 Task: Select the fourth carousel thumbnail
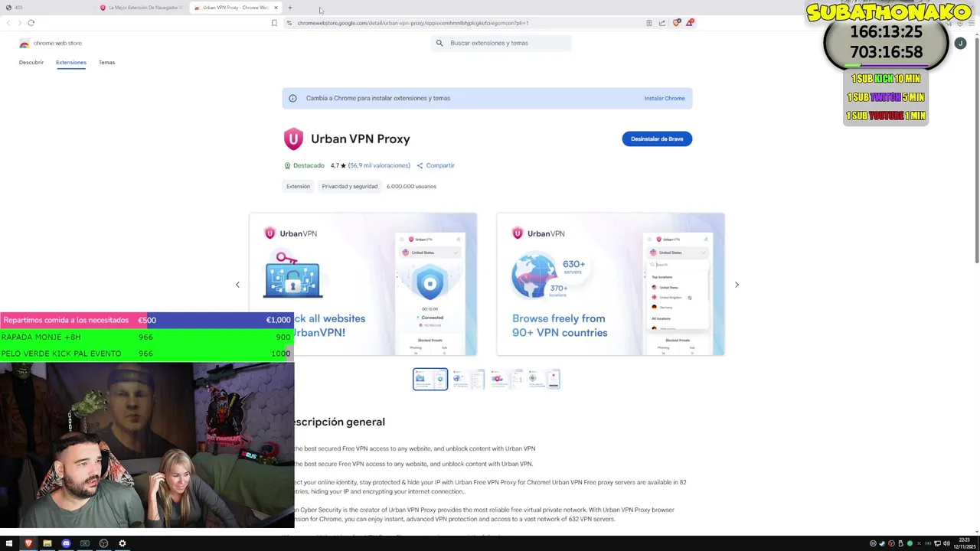(x=544, y=379)
